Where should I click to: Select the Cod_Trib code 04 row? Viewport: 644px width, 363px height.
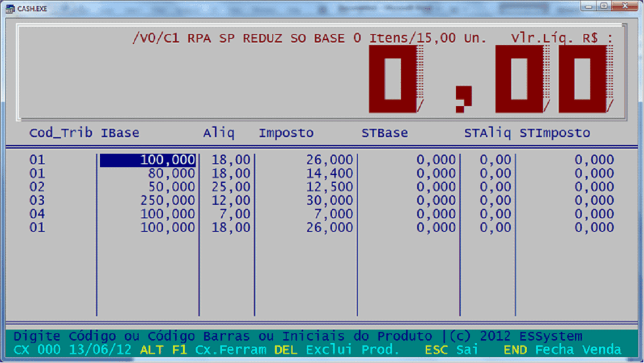click(37, 214)
